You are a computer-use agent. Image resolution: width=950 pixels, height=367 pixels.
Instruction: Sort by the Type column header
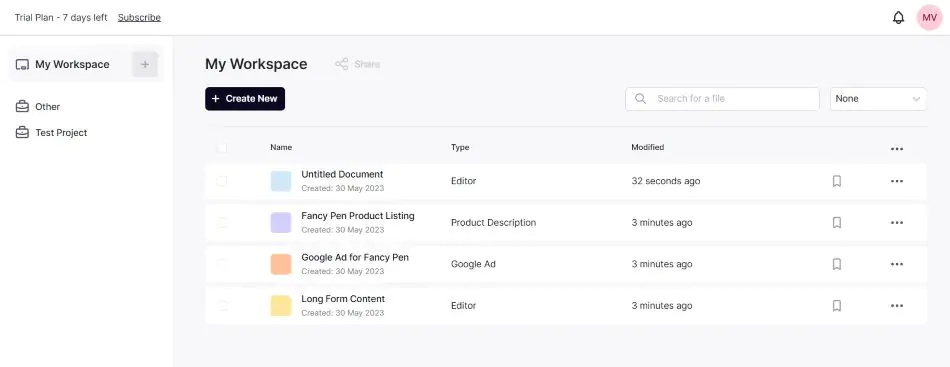pos(460,147)
